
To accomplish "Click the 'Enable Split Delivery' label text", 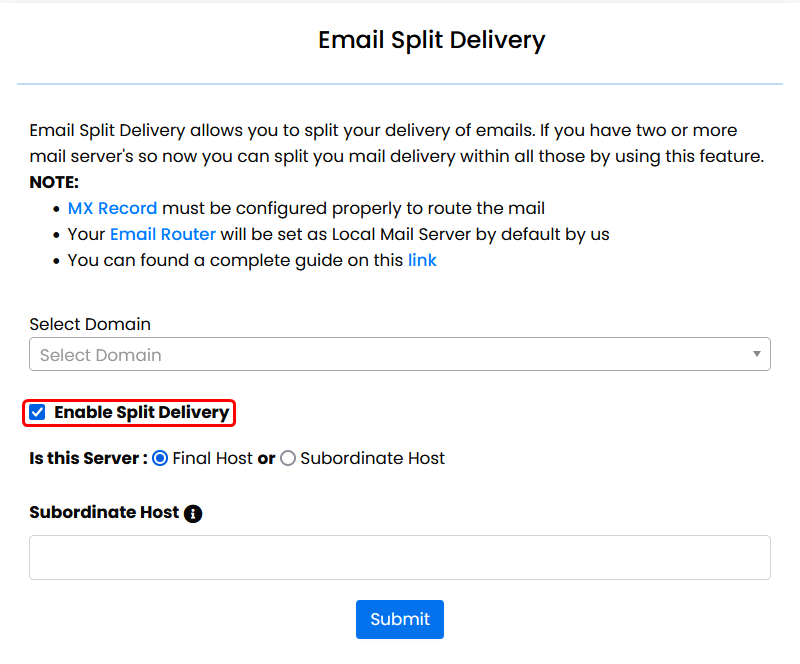I will point(142,412).
